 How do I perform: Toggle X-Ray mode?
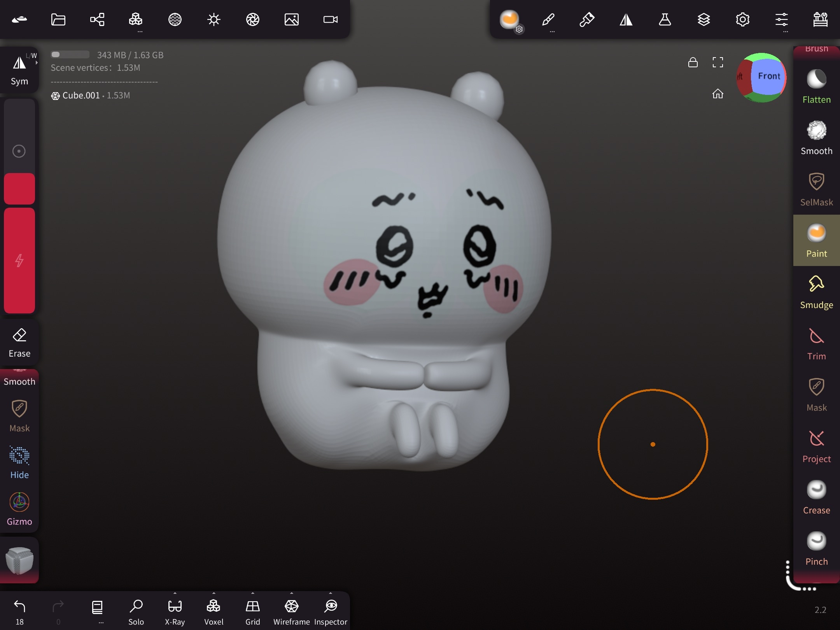(x=175, y=611)
